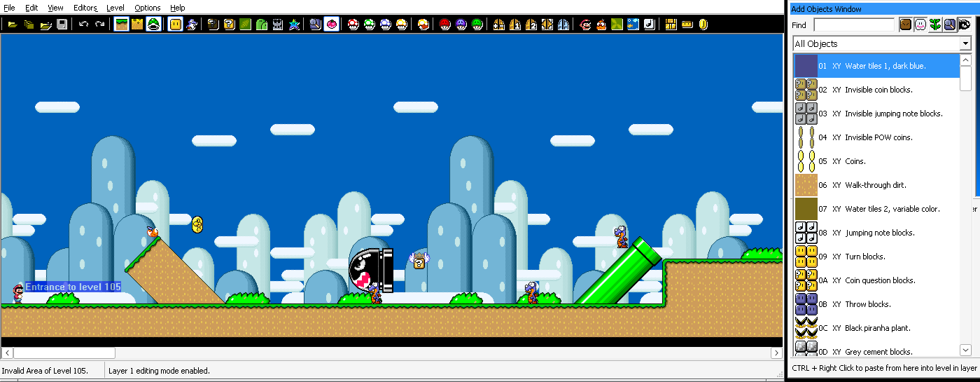Open the Edit menu

coord(31,8)
